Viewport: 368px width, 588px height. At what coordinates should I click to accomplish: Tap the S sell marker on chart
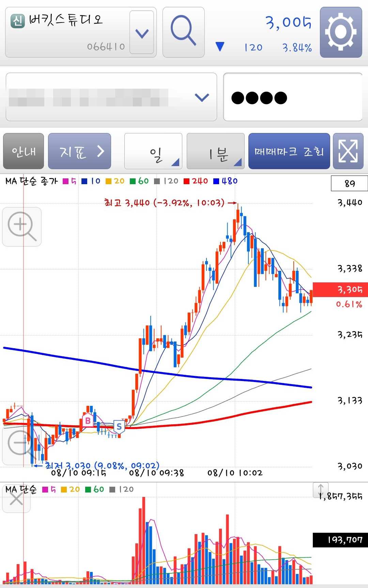coord(119,426)
